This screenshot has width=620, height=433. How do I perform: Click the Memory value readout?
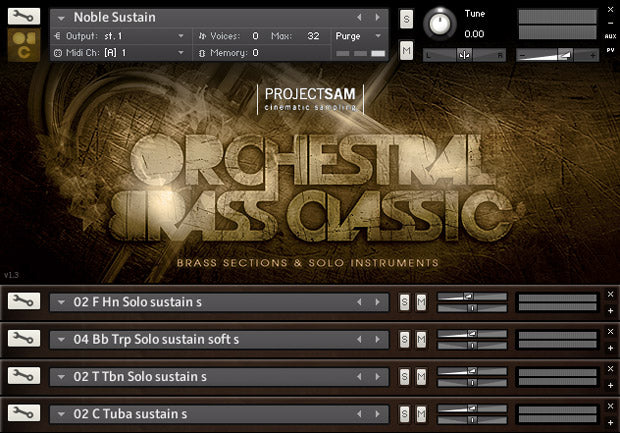255,53
